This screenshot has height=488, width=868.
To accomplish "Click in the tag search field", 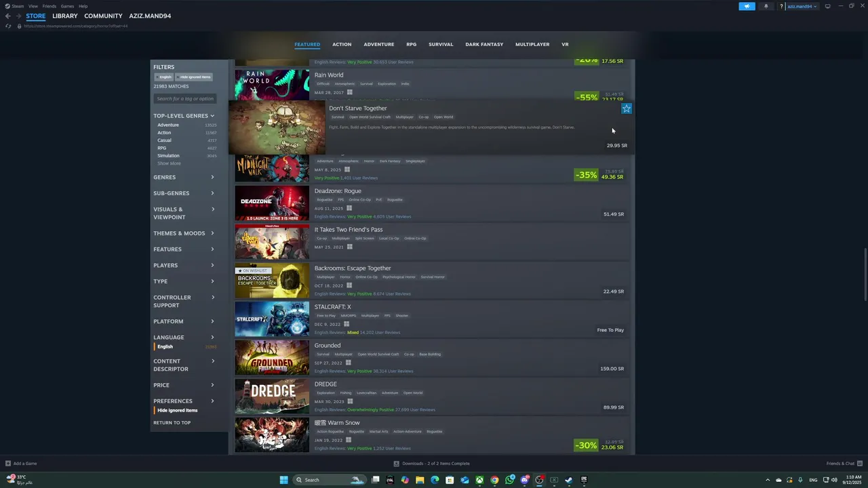I will [x=185, y=99].
